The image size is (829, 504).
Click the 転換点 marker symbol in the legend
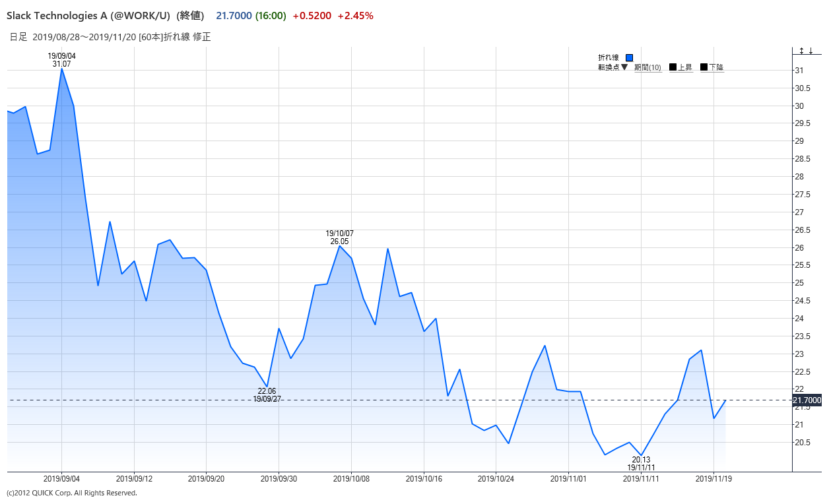623,67
